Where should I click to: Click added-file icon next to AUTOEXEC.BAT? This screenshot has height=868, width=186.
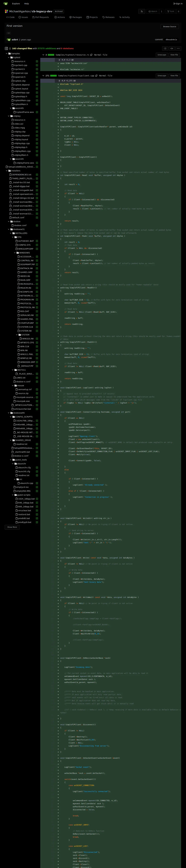37,241
